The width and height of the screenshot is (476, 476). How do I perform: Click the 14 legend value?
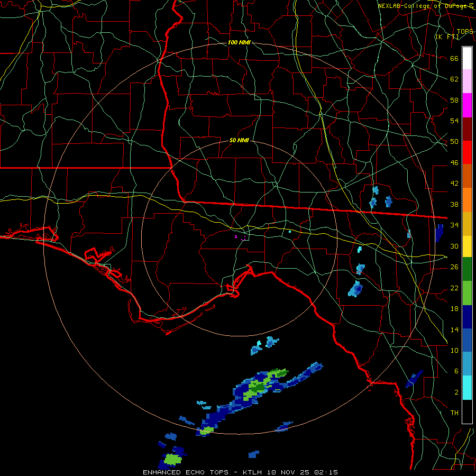point(454,329)
